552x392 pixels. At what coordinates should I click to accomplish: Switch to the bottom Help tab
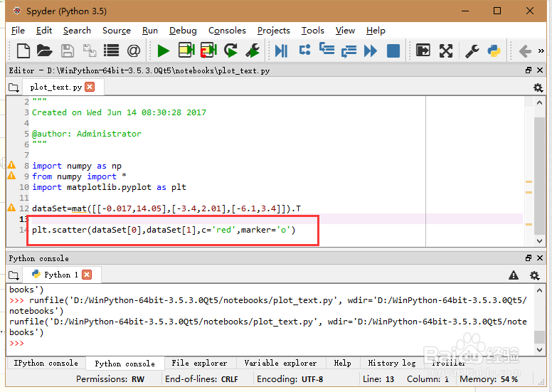(x=343, y=363)
